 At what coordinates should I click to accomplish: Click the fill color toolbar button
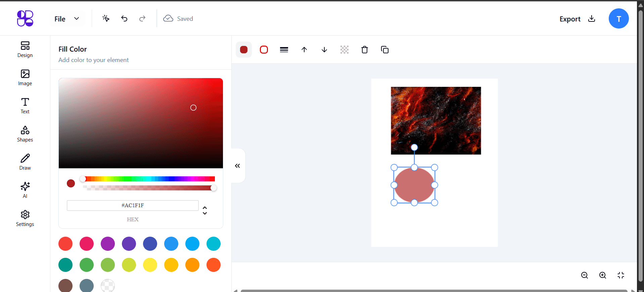pos(244,50)
